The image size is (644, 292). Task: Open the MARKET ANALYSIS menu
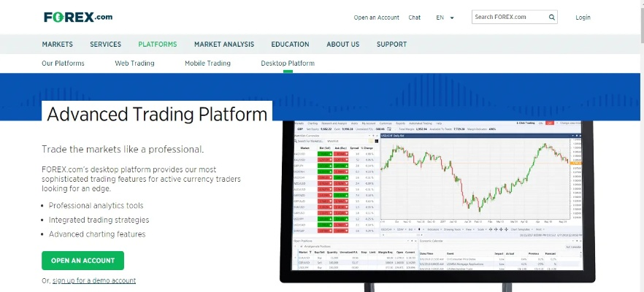[224, 45]
